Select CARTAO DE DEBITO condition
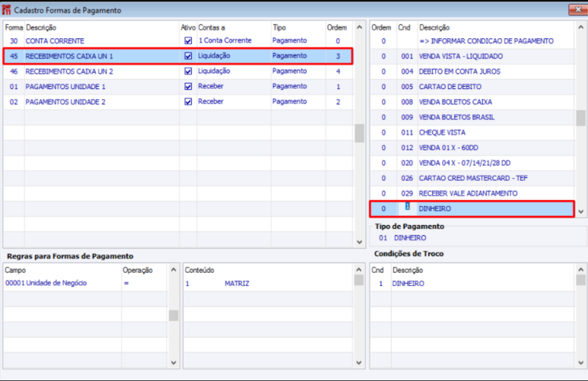This screenshot has width=588, height=381. tap(472, 87)
